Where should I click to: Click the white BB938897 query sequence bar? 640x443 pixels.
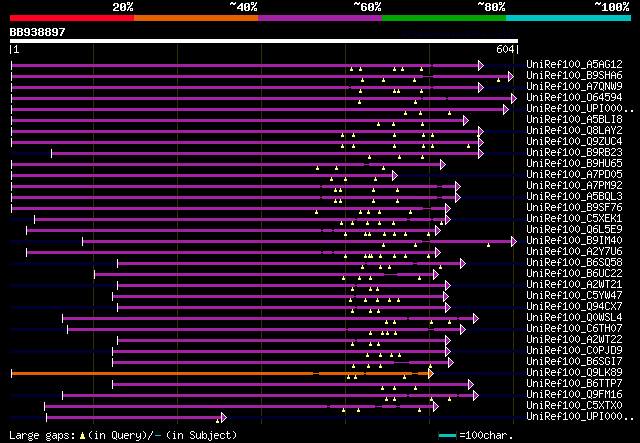(x=264, y=41)
